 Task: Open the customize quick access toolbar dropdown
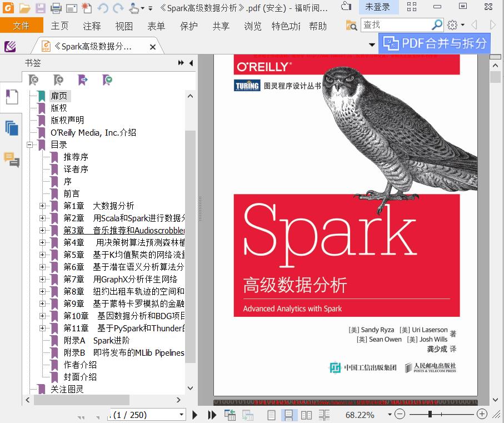(151, 8)
